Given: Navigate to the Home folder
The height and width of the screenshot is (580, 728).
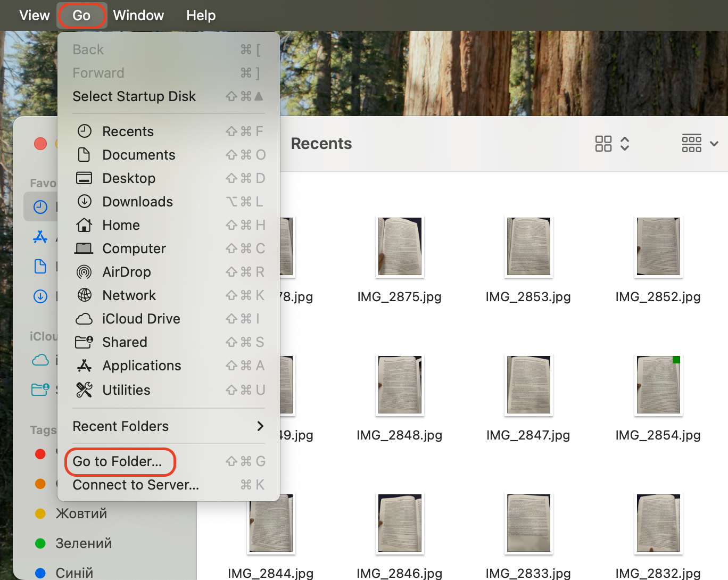Looking at the screenshot, I should click(x=121, y=225).
